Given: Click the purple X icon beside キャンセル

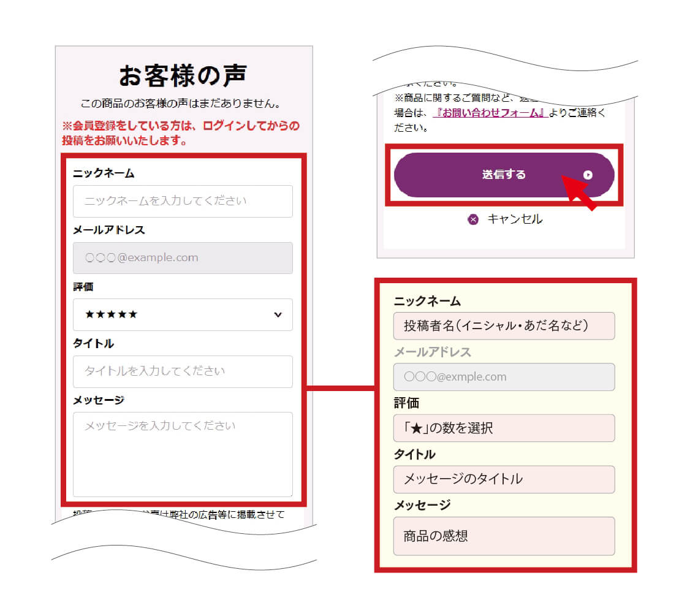Looking at the screenshot, I should coord(472,219).
